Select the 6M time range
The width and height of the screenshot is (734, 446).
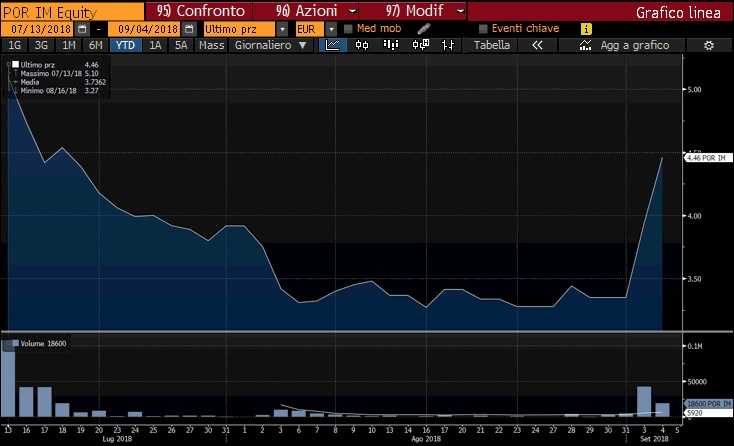click(95, 45)
